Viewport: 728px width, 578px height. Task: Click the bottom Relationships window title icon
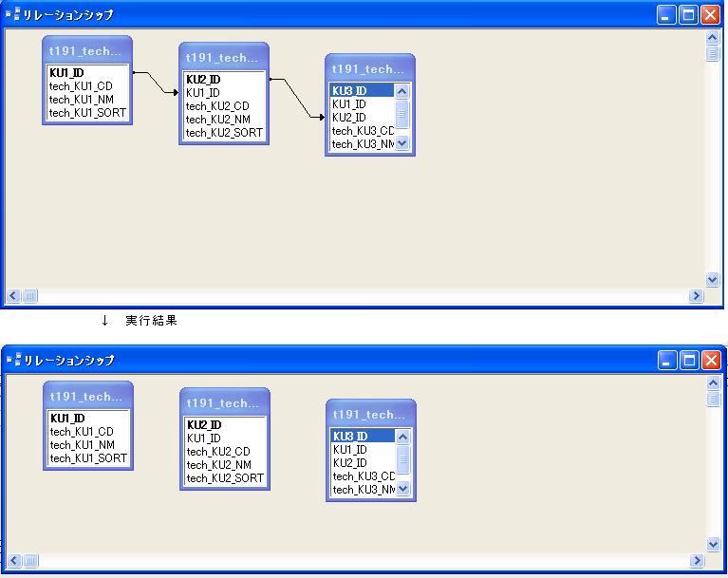(x=13, y=360)
